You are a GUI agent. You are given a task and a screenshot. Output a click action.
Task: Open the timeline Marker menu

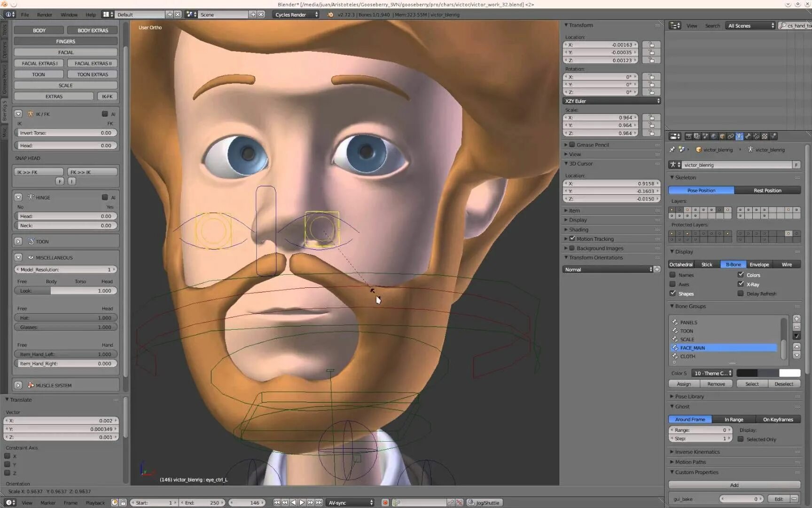point(48,503)
